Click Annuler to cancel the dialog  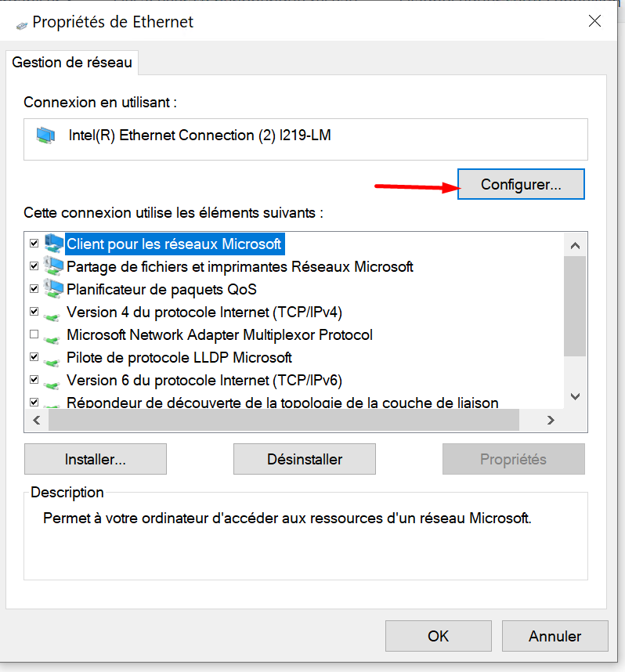pyautogui.click(x=555, y=636)
